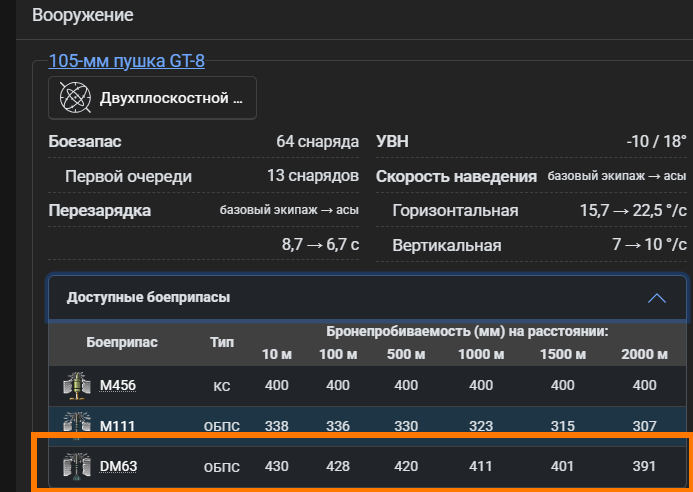
Task: Click the Боеприпас column header
Action: point(121,342)
